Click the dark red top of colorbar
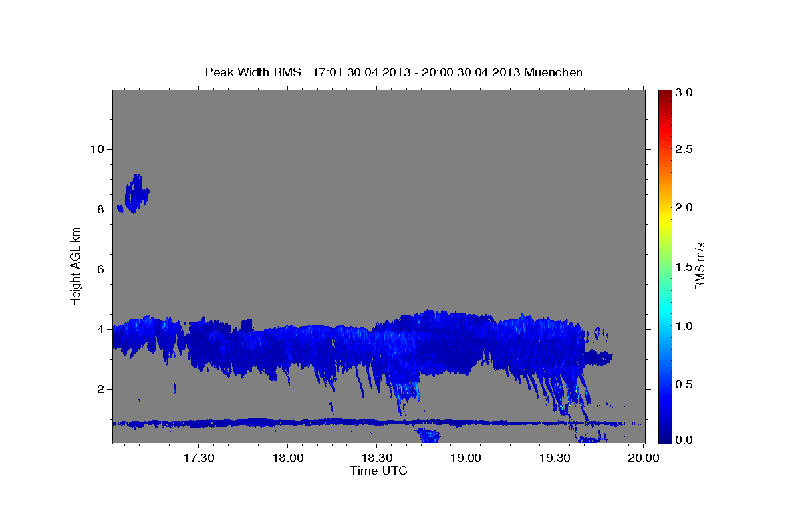 click(x=664, y=96)
